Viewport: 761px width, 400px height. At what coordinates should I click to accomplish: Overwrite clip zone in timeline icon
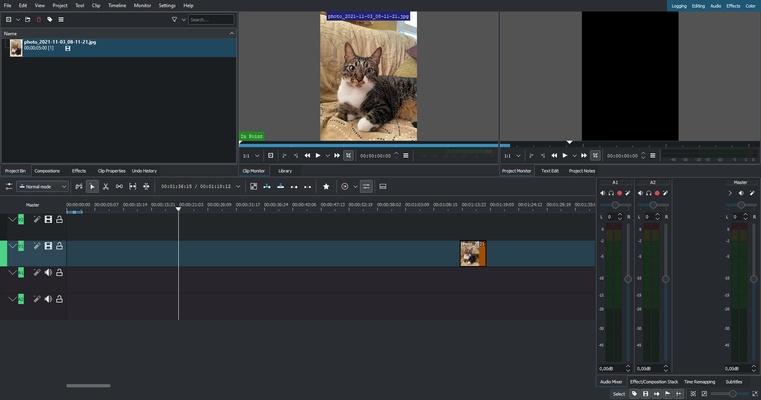[x=281, y=186]
